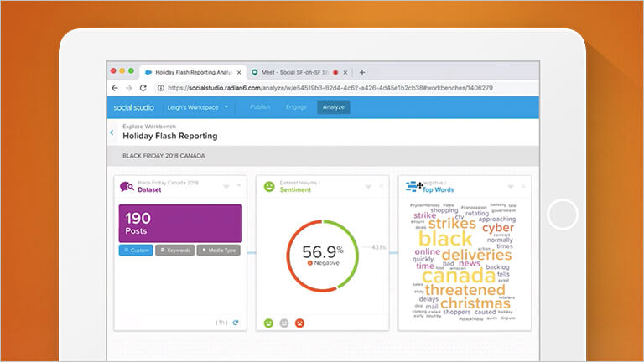
Task: Open the Sentiment card dropdown arrow
Action: [x=368, y=187]
